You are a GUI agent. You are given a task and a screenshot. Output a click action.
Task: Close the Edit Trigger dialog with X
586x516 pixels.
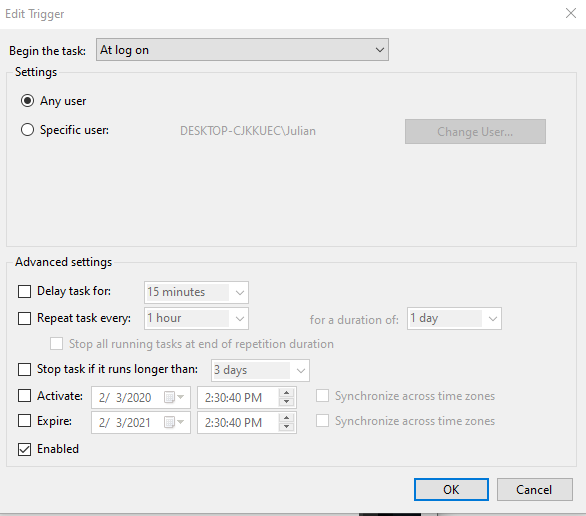[571, 13]
